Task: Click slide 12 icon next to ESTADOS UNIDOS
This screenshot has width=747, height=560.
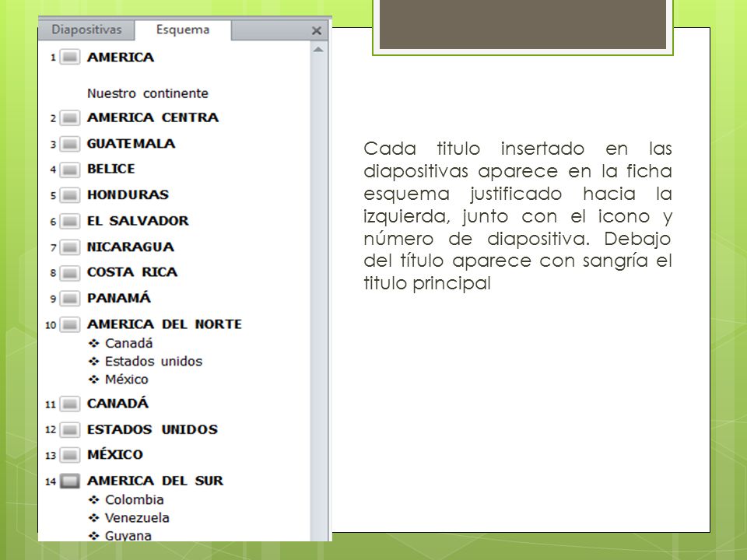Action: [70, 429]
